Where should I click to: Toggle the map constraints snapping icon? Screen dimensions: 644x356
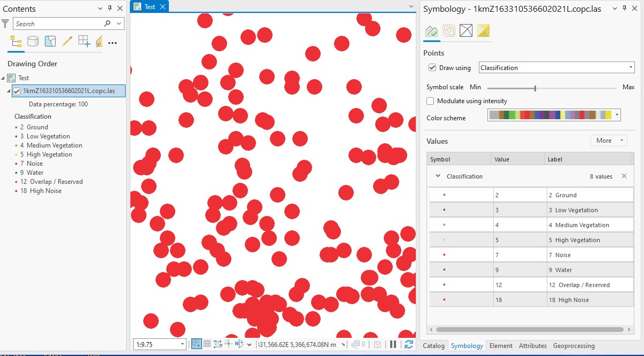click(196, 344)
